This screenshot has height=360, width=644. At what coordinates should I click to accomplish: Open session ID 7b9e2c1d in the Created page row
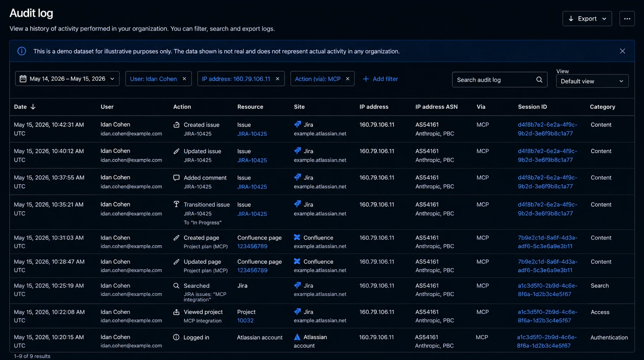coord(548,242)
